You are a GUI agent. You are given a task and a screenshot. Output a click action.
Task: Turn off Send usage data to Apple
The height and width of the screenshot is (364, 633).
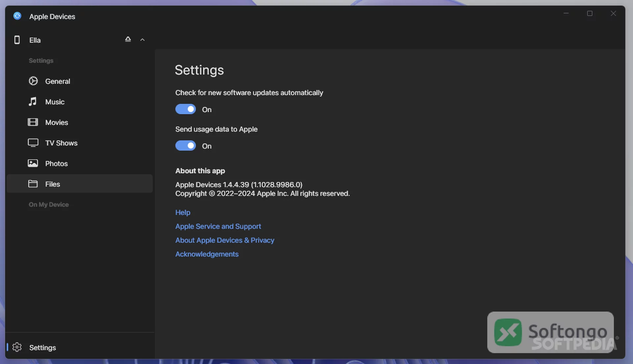[x=185, y=146]
